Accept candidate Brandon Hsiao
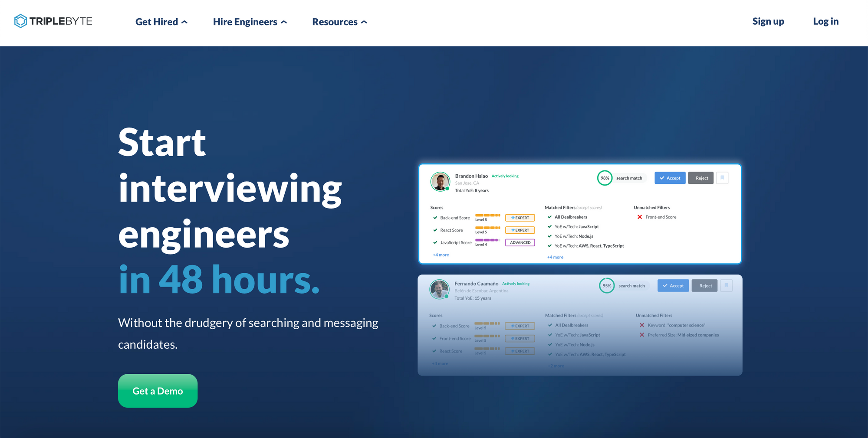868x438 pixels. click(670, 178)
